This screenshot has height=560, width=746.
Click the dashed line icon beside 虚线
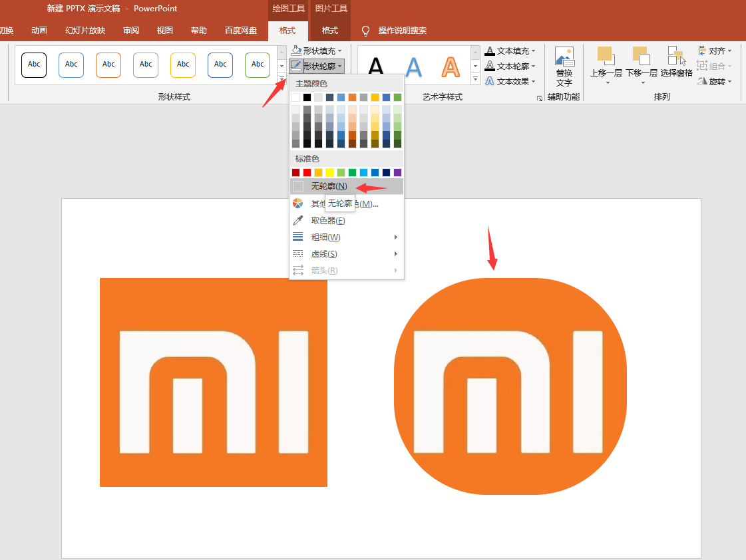[x=298, y=253]
